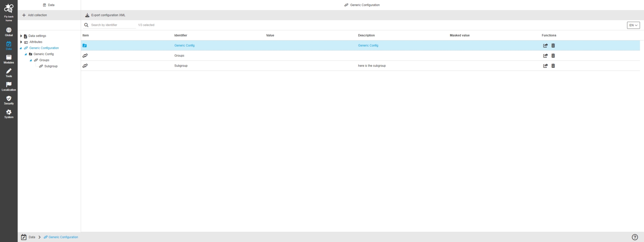
Task: Open the EN language dropdown
Action: coord(633,25)
